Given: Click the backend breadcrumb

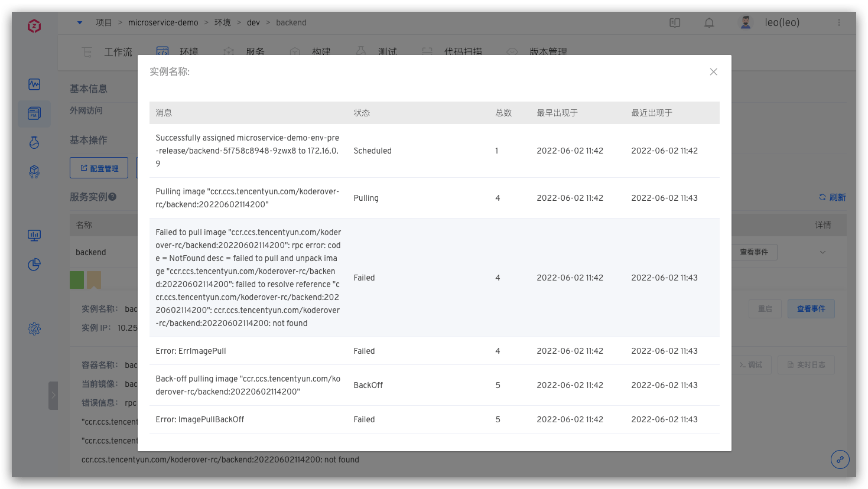Looking at the screenshot, I should [x=291, y=22].
